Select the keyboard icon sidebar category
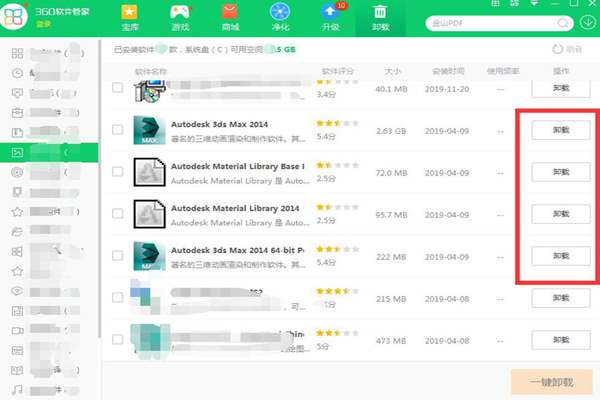 click(x=17, y=351)
